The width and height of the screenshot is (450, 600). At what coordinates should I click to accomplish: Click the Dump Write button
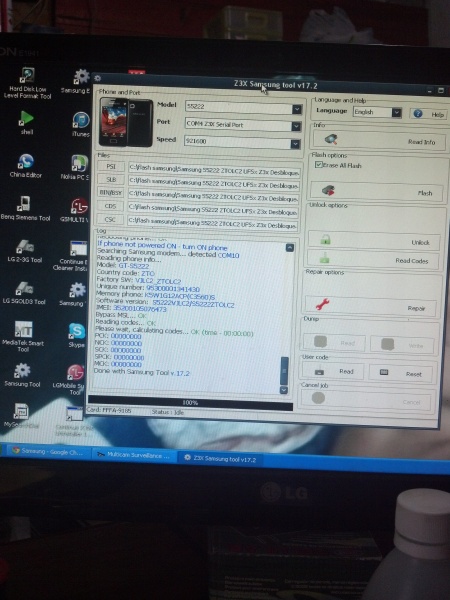click(402, 344)
